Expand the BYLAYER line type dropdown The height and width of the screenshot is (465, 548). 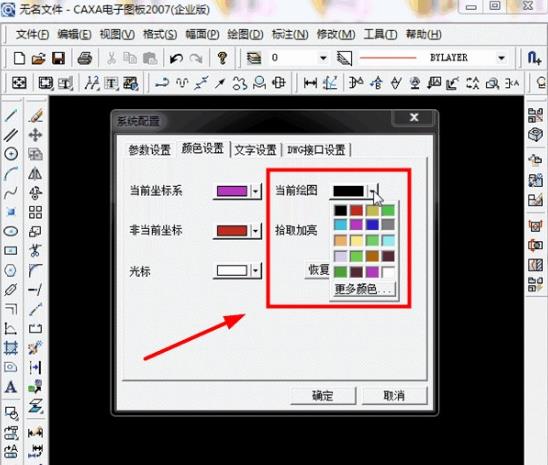pos(501,58)
